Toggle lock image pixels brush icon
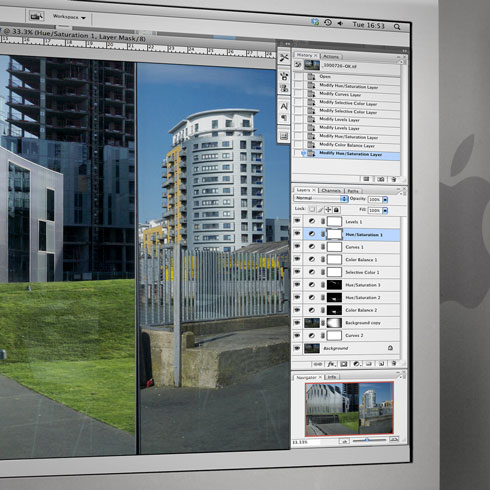The image size is (490, 490). click(320, 209)
